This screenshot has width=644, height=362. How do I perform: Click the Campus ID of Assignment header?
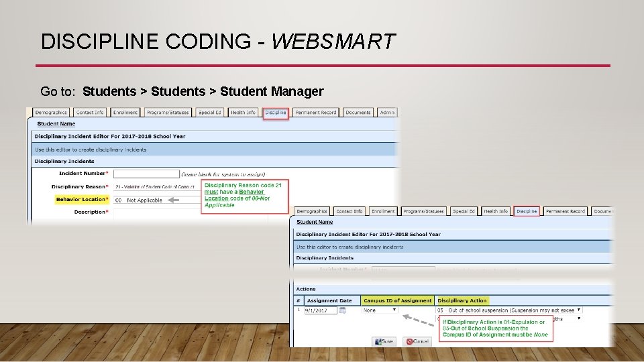[x=398, y=300]
